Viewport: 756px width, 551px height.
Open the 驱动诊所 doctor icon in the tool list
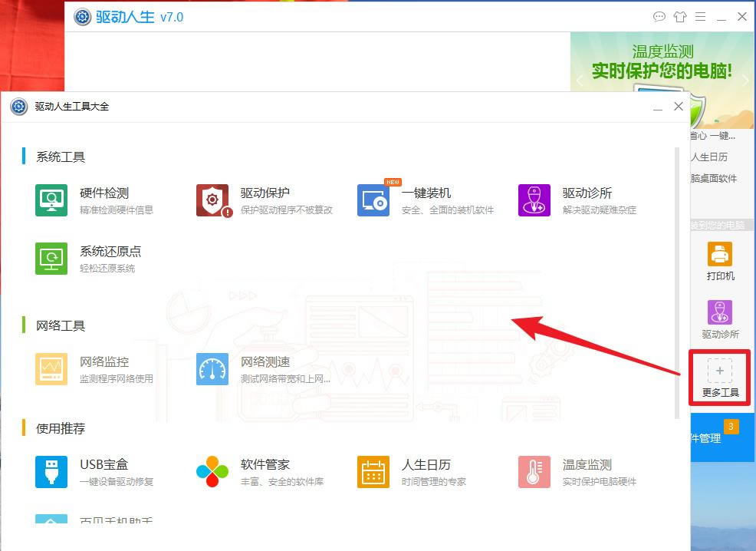(534, 200)
